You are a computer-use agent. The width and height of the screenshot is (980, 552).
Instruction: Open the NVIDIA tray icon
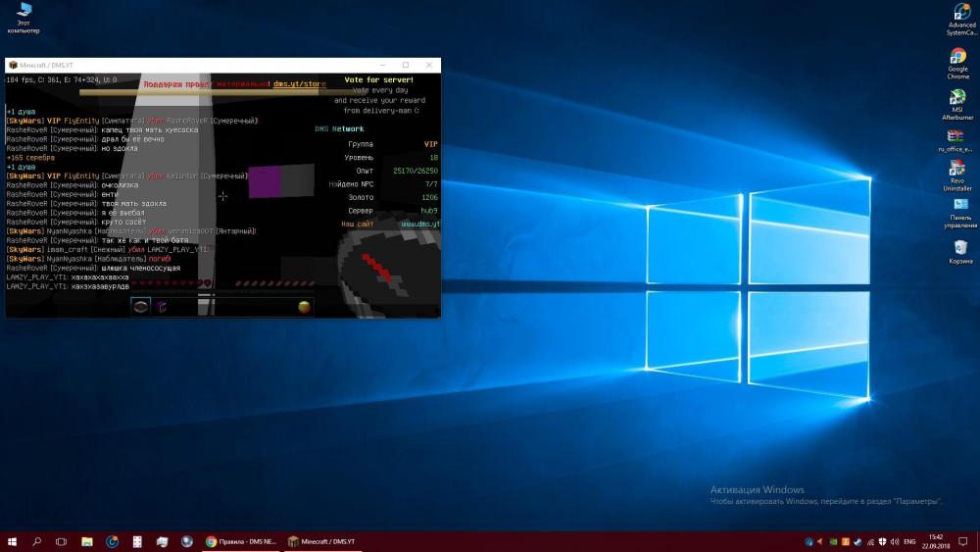point(833,542)
